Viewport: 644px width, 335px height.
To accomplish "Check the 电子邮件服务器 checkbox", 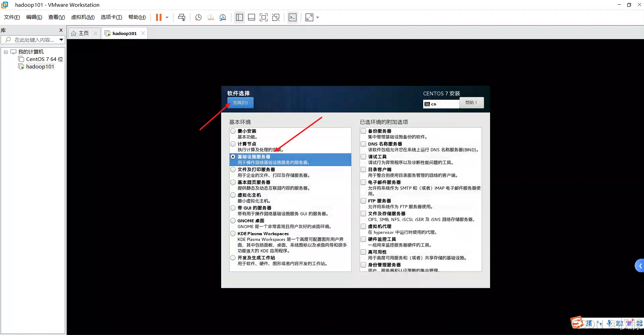I will [363, 182].
